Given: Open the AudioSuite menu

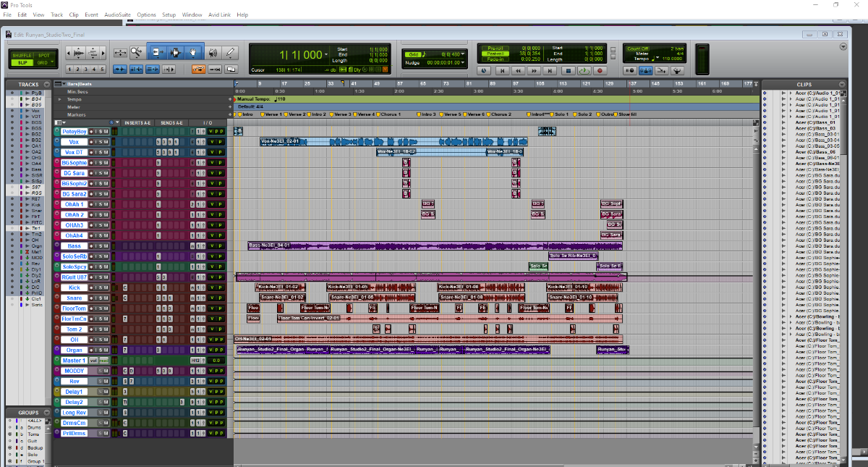Looking at the screenshot, I should (x=117, y=14).
